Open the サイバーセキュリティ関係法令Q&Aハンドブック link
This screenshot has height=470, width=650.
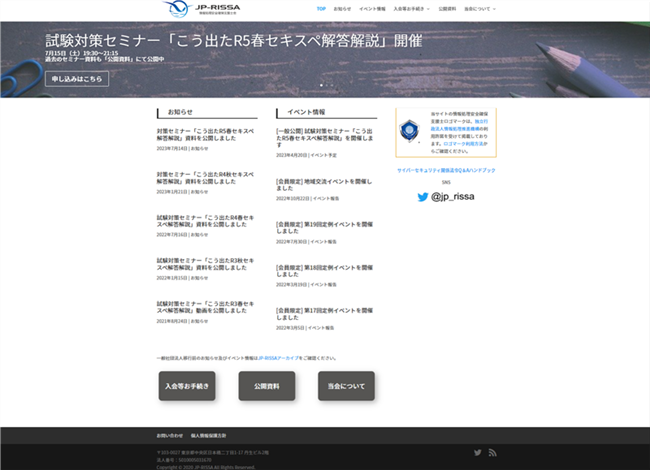(446, 171)
